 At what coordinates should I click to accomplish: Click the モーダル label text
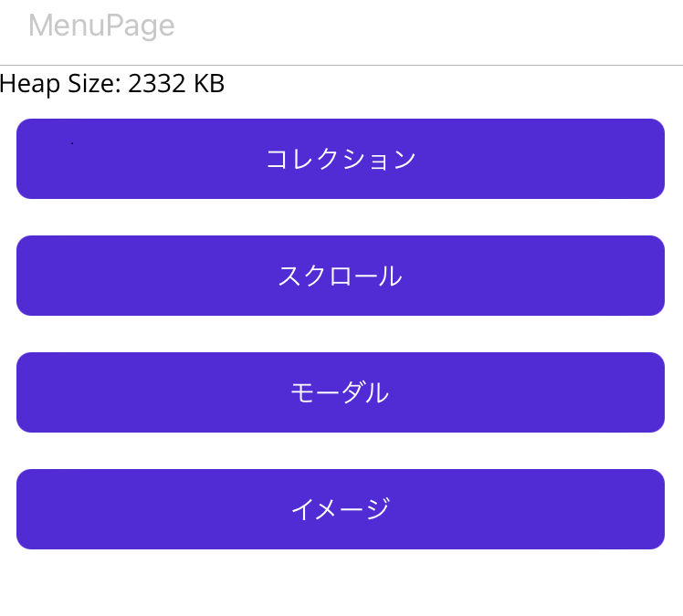[340, 392]
